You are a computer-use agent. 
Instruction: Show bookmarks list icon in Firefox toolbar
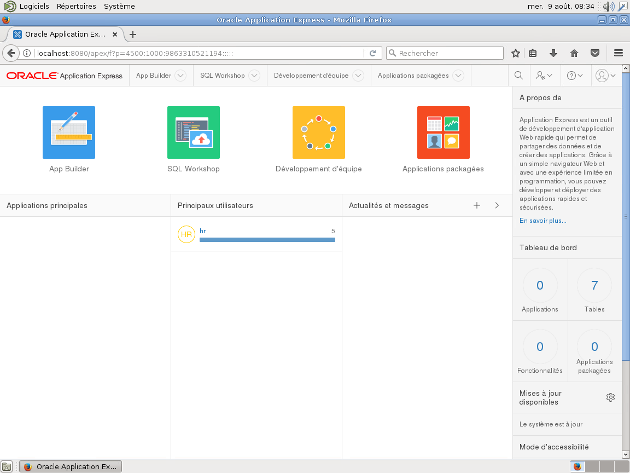(533, 53)
